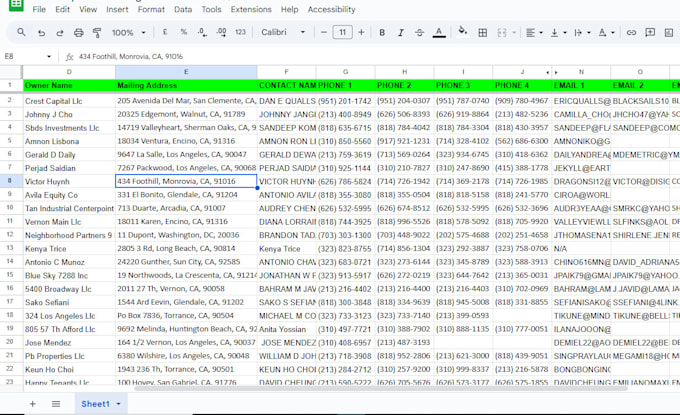The width and height of the screenshot is (680, 415).
Task: Increase decimal places
Action: pos(221,32)
